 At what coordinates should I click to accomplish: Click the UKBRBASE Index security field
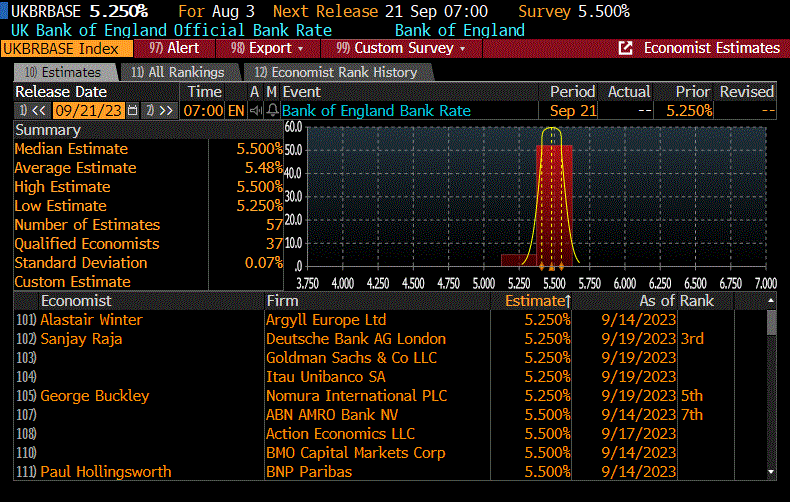(x=67, y=49)
